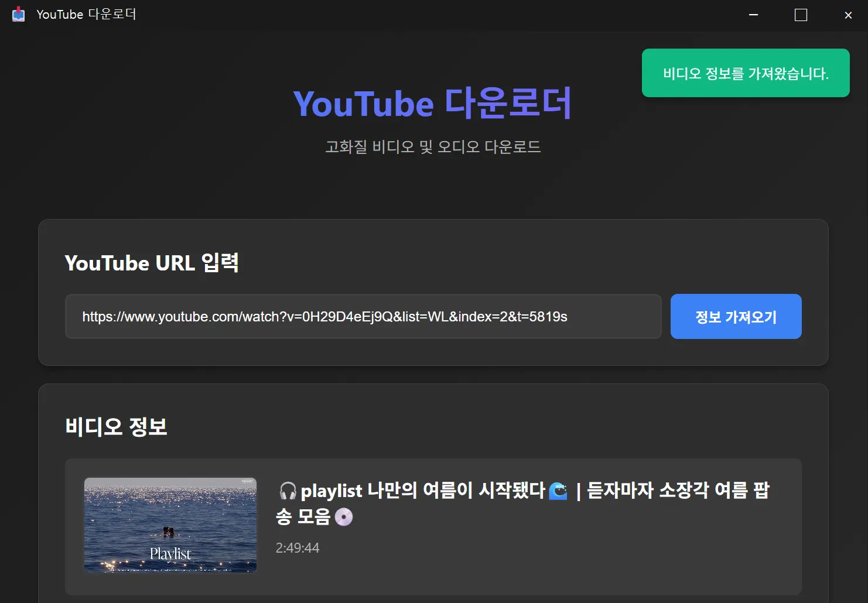The image size is (868, 603).
Task: Click the YouTube 다운로더 app icon in title bar
Action: 19,14
